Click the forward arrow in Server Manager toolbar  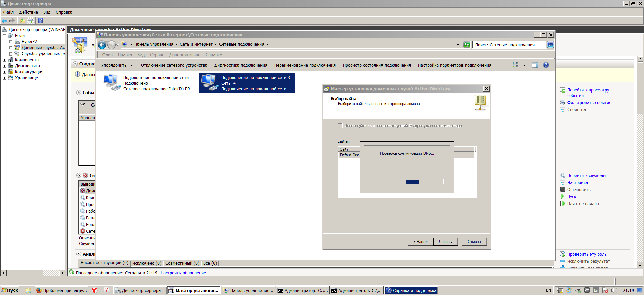(x=12, y=21)
